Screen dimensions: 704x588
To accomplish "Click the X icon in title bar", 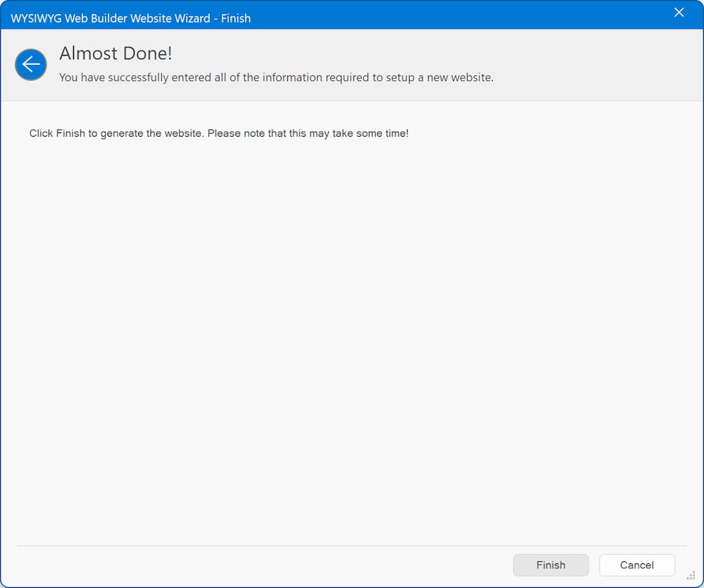I will pyautogui.click(x=679, y=13).
